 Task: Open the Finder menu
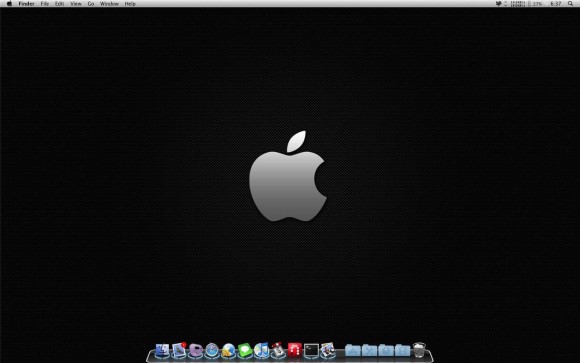coord(26,4)
